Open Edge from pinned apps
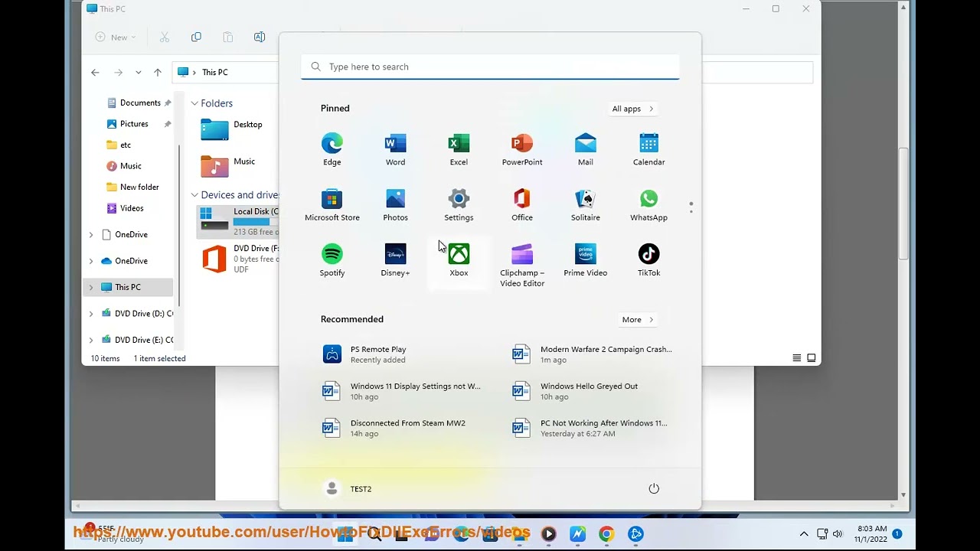The height and width of the screenshot is (551, 980). [332, 149]
